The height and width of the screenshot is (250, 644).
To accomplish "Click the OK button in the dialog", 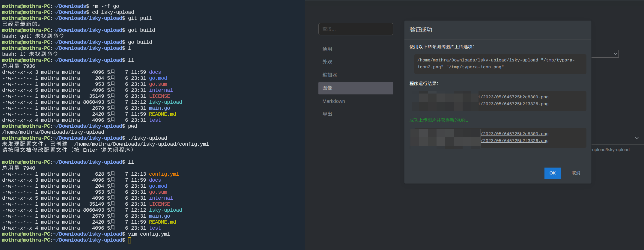I will coord(552,173).
